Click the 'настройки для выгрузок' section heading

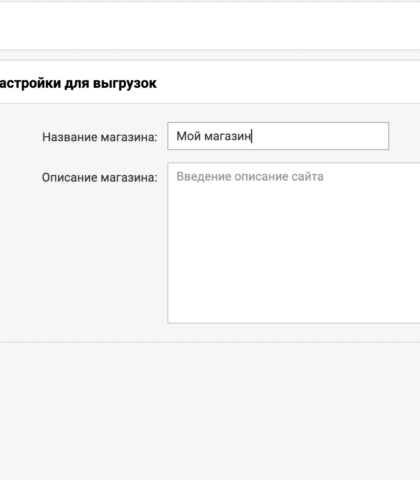(78, 83)
